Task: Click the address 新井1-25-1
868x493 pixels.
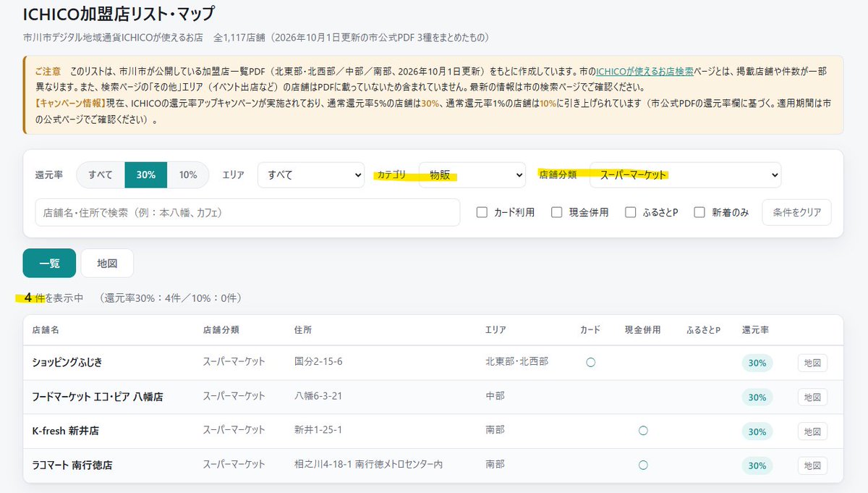Action: pyautogui.click(x=318, y=430)
